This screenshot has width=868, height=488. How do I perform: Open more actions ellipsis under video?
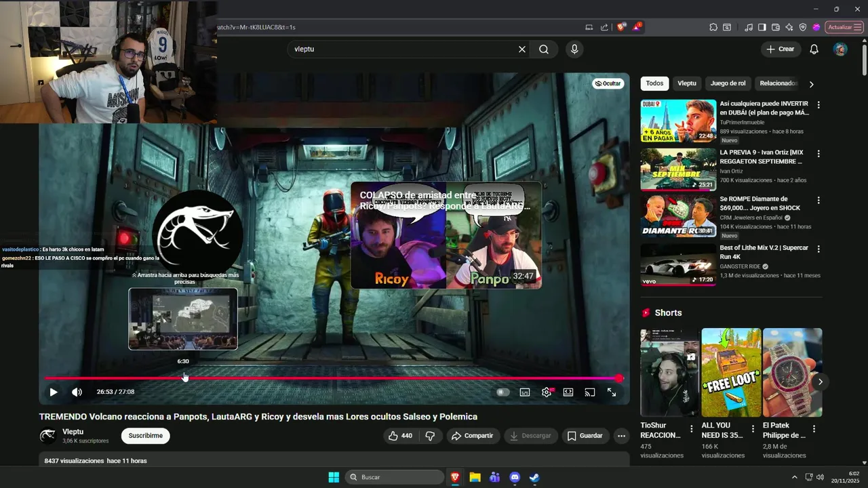(x=621, y=436)
